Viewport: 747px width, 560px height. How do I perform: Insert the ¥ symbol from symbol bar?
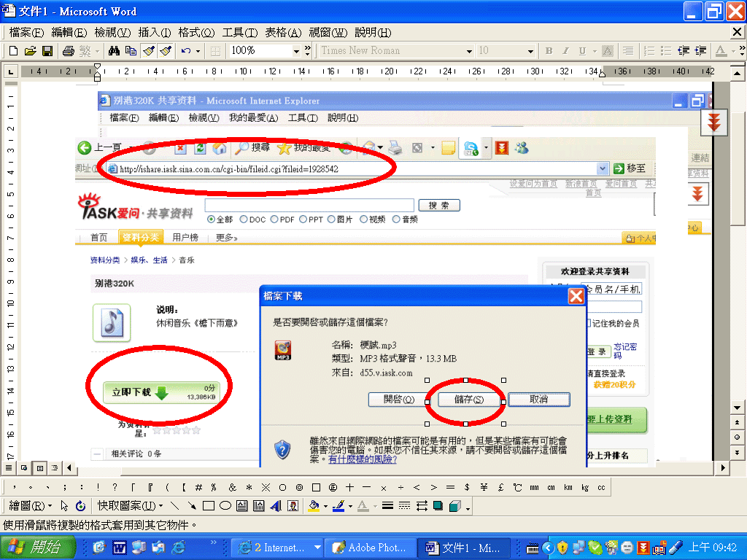[484, 487]
